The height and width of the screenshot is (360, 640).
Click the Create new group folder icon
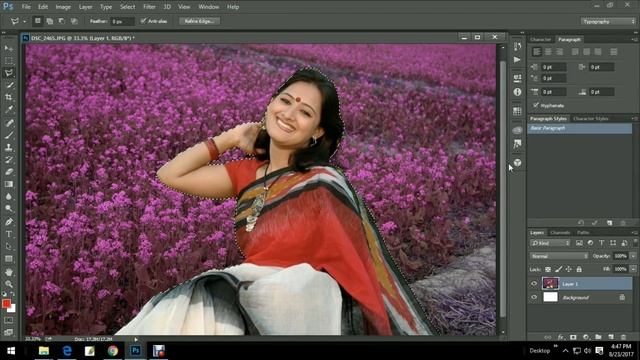coord(598,337)
